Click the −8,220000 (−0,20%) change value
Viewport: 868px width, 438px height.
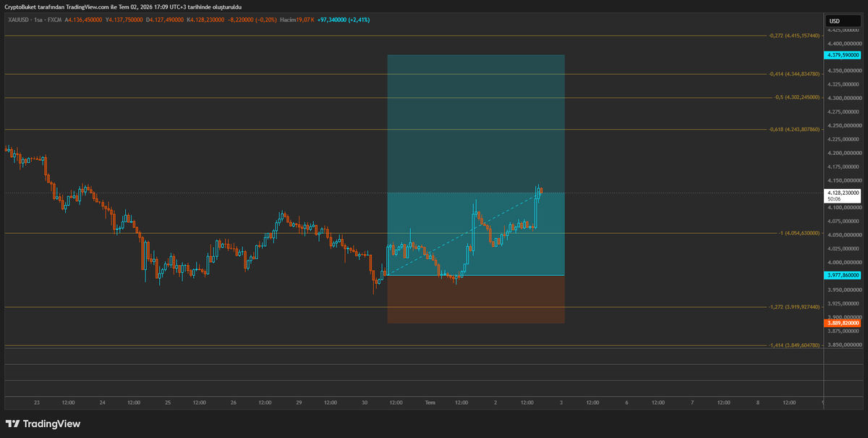(251, 20)
